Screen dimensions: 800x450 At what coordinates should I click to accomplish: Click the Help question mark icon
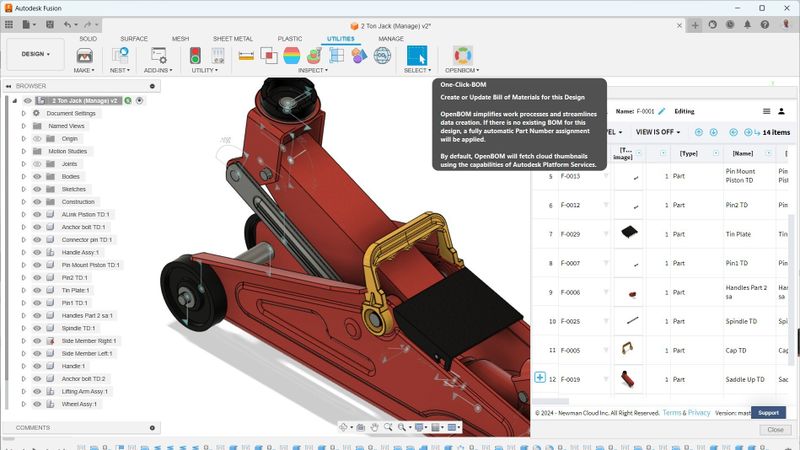764,24
